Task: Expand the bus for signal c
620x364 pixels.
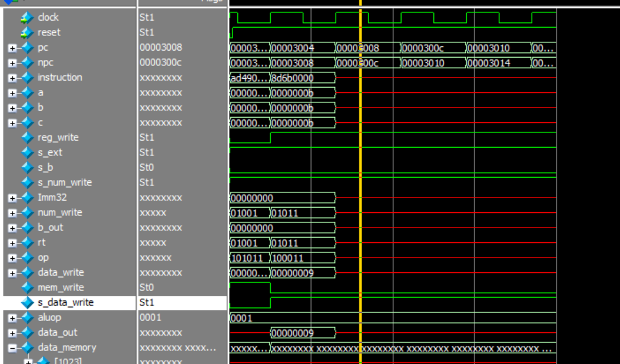Action: (12, 123)
